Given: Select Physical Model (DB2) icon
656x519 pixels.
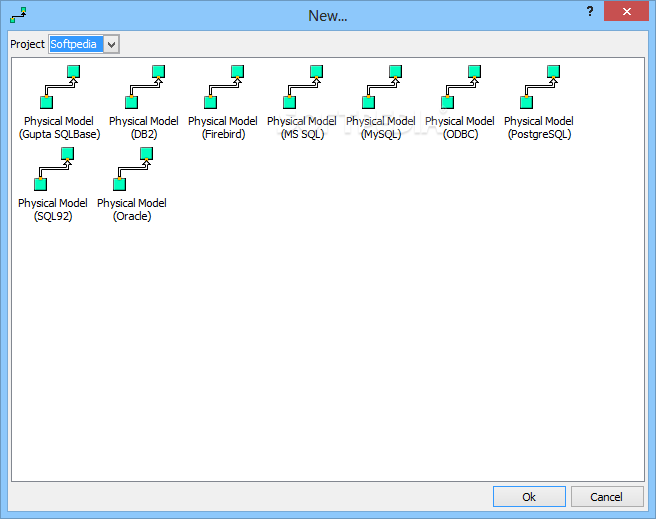Looking at the screenshot, I should [x=145, y=87].
